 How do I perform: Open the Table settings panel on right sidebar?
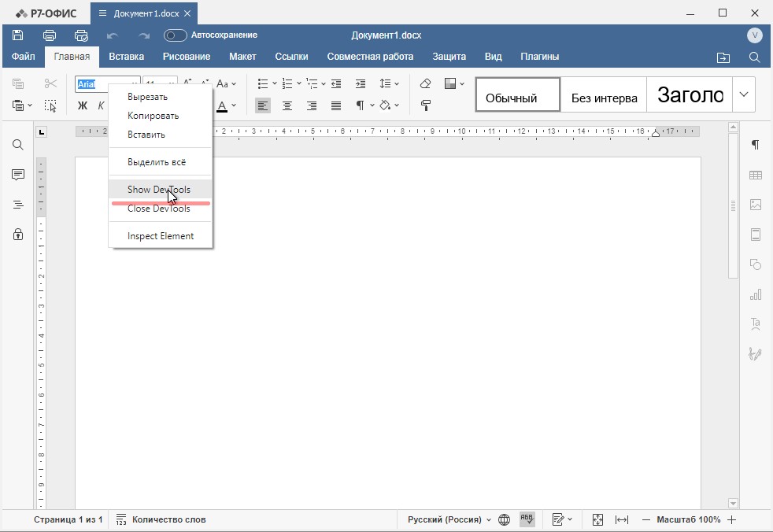click(x=755, y=174)
